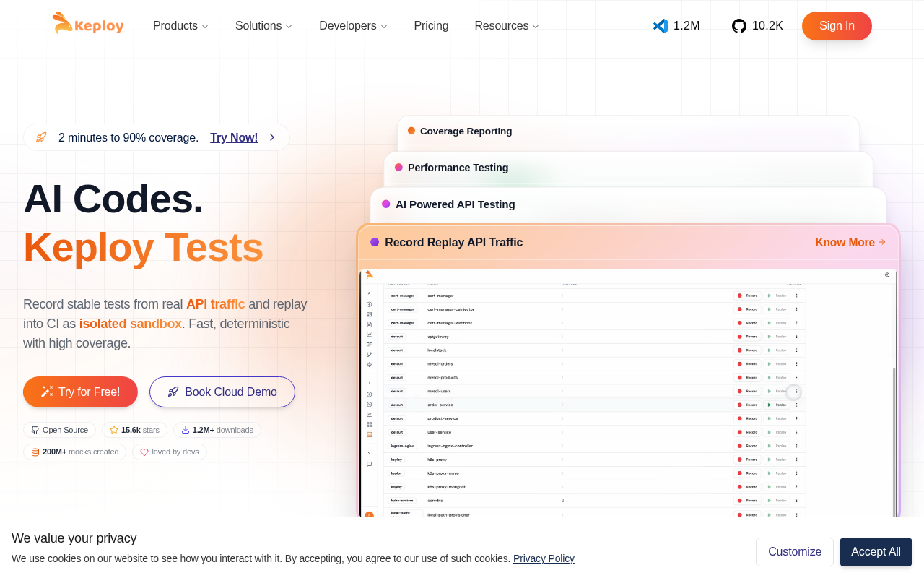Click the kube-system namespace tag
Screen dimensions: 924x578
[x=402, y=500]
